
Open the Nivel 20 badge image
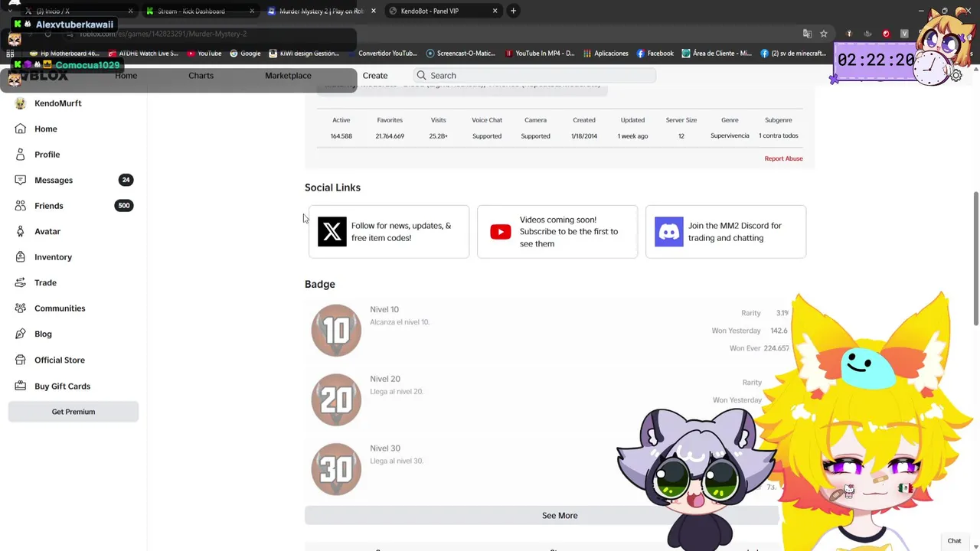click(336, 399)
